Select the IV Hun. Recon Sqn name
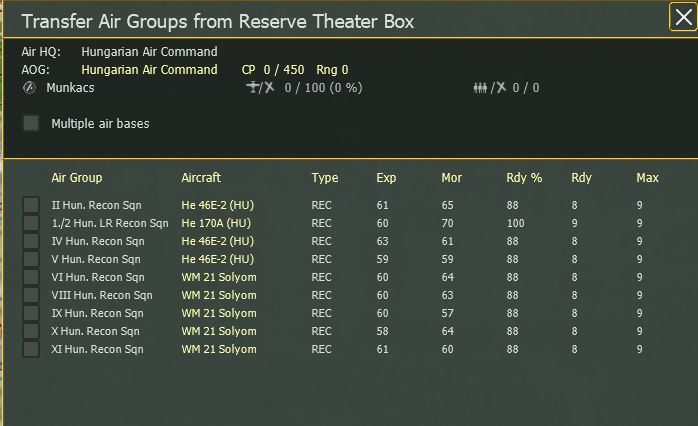Viewport: 698px width, 426px height. coord(98,241)
